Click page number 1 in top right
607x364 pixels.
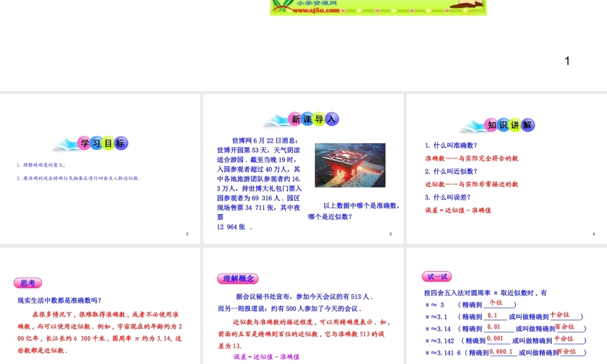(x=567, y=61)
